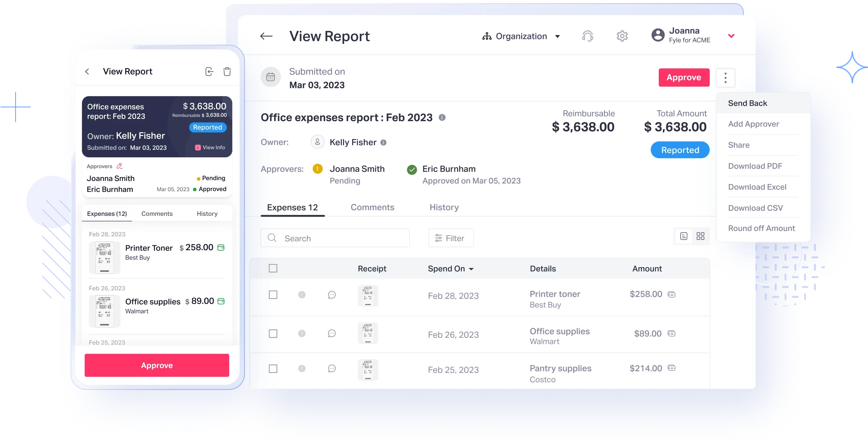The image size is (868, 446).
Task: Click info icon beside Kelly Fisher
Action: click(x=383, y=143)
